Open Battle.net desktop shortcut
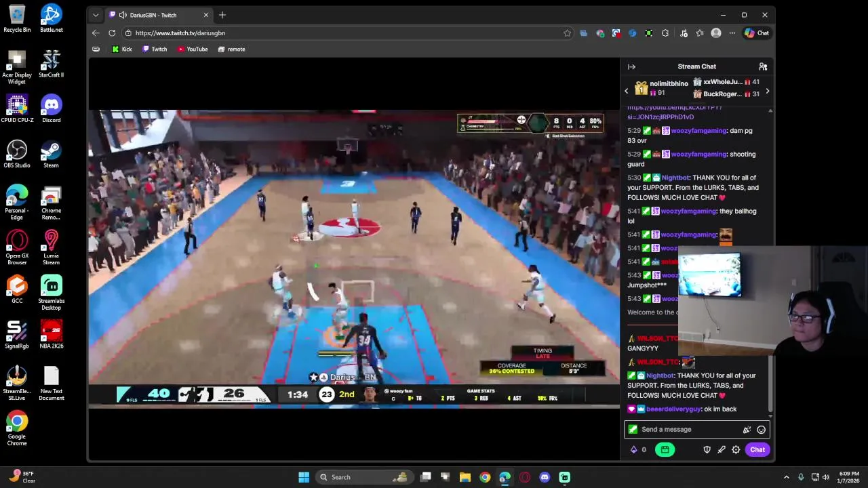 [52, 18]
